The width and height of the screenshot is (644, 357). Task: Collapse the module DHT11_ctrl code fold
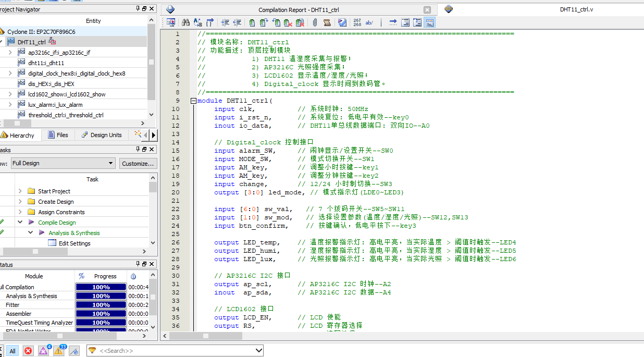193,101
